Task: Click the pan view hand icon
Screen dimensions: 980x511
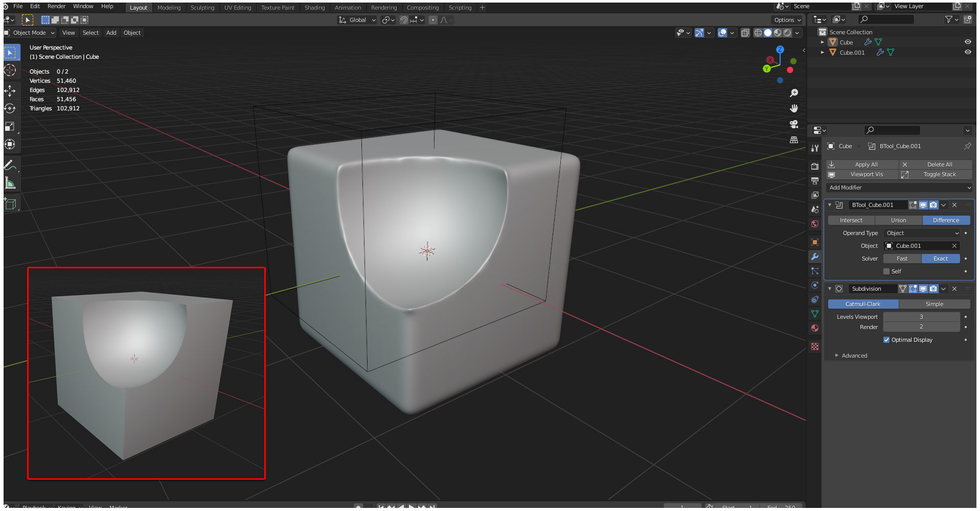Action: pos(794,108)
